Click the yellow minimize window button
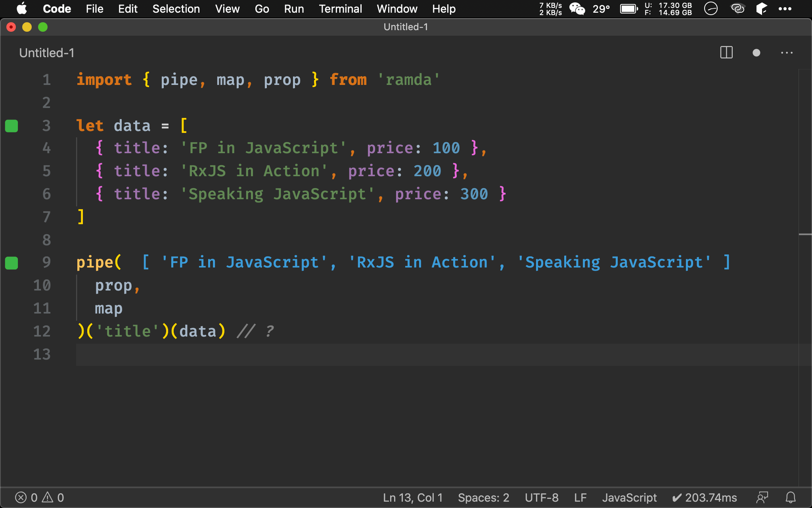Image resolution: width=812 pixels, height=508 pixels. [27, 27]
